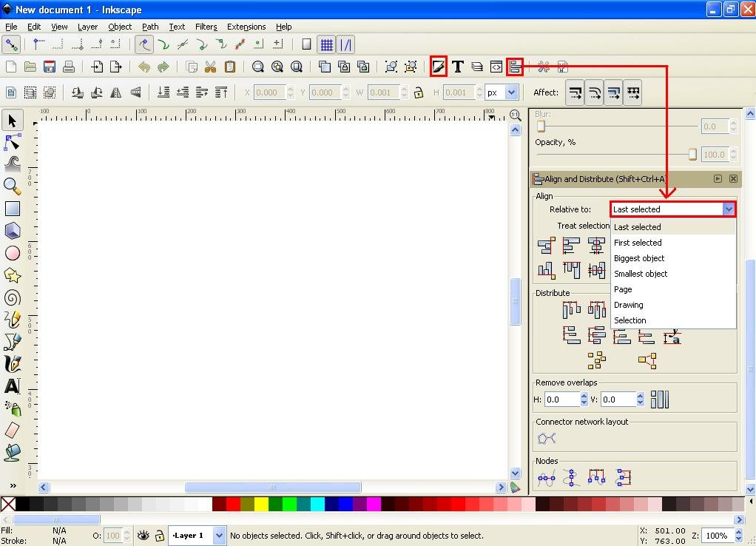
Task: Toggle layer lock icon in status bar
Action: [160, 536]
